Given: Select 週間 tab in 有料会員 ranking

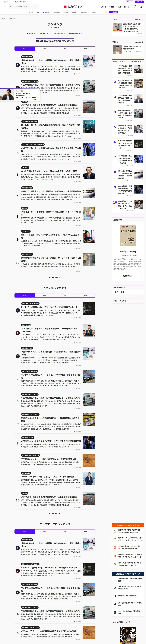Looking at the screenshot, I should tap(45, 49).
